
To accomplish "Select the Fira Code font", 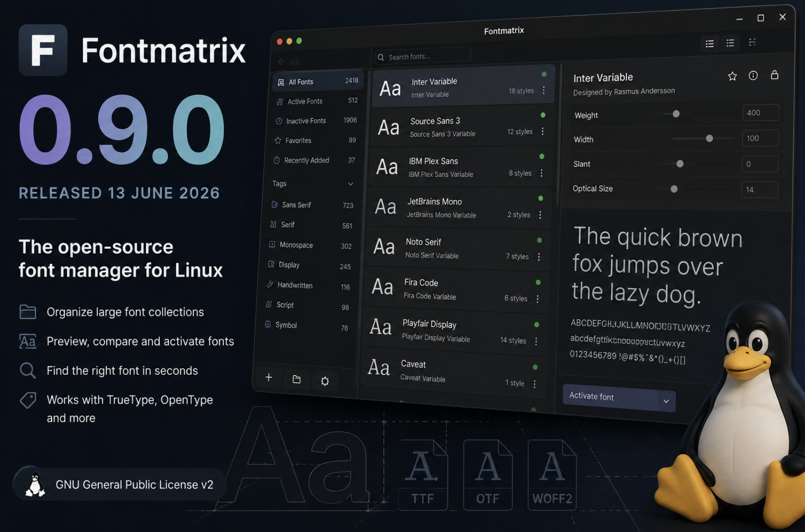I will tap(456, 291).
